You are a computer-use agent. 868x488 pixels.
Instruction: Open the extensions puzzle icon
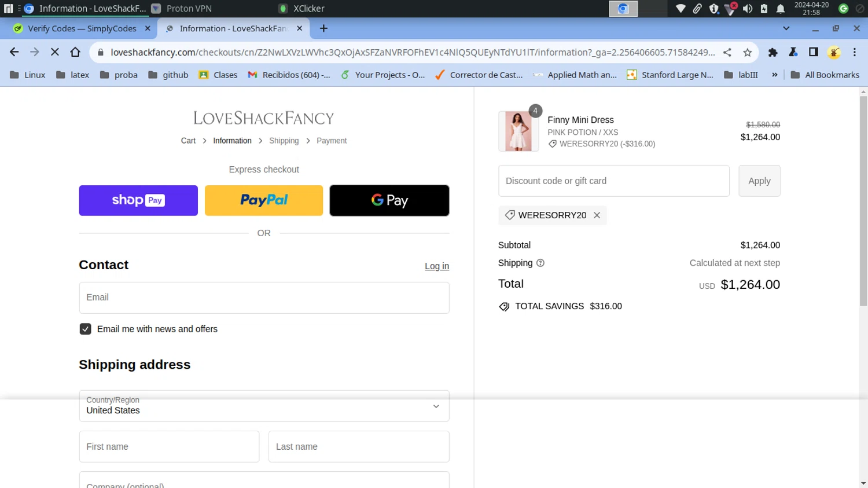click(773, 52)
